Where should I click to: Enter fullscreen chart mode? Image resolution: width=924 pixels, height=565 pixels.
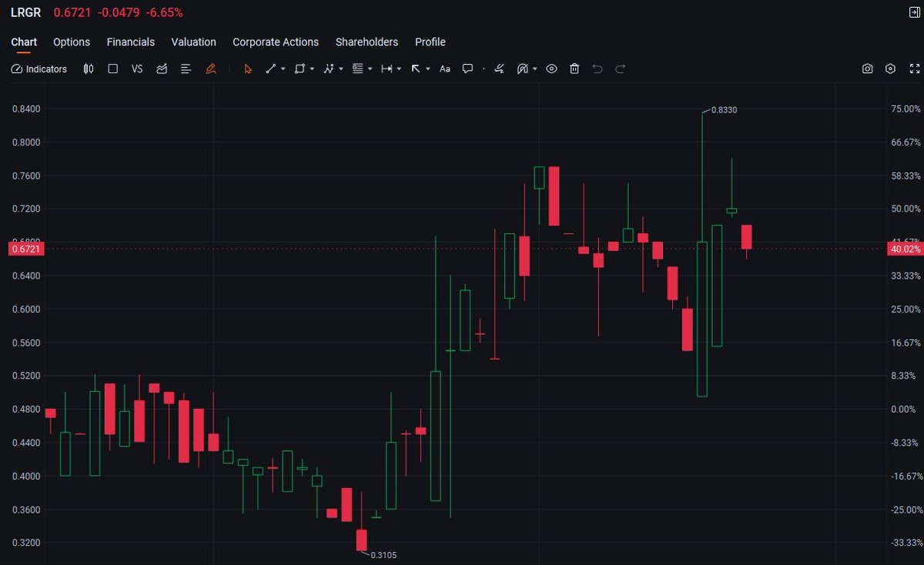(x=915, y=69)
